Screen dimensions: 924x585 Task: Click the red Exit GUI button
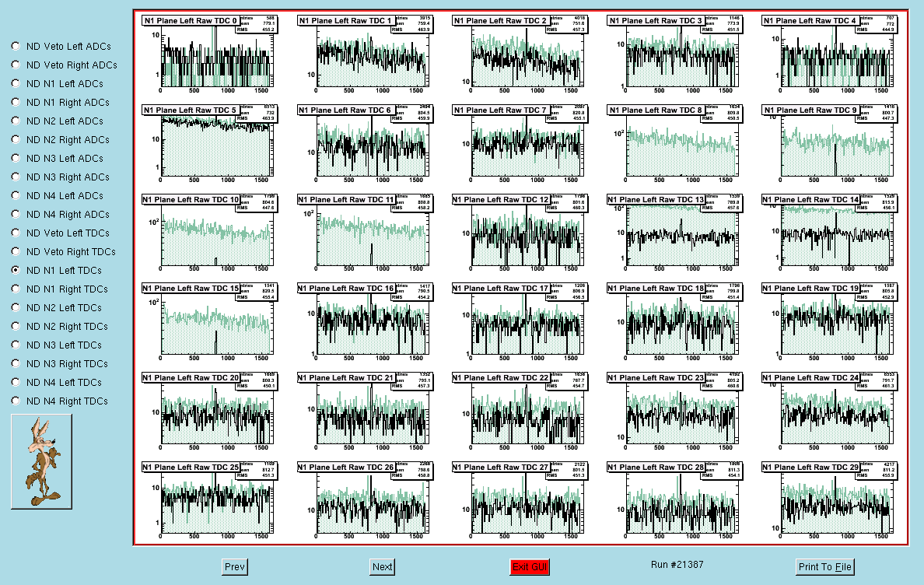tap(530, 567)
